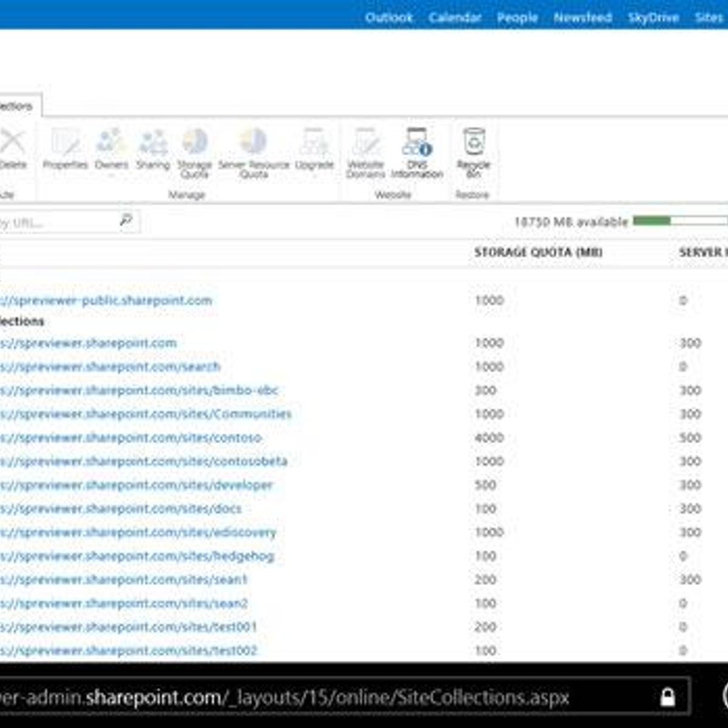Open the sites/bimbo-ebc link
This screenshot has width=728, height=728.
139,390
